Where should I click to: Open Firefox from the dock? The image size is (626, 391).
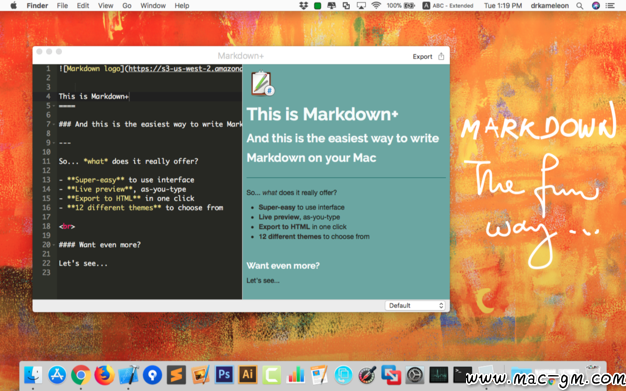click(x=104, y=375)
